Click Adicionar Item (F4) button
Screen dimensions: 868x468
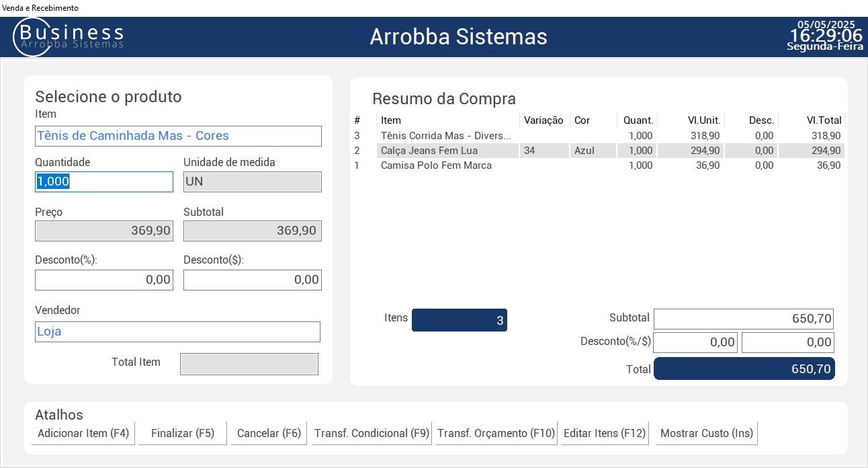83,434
